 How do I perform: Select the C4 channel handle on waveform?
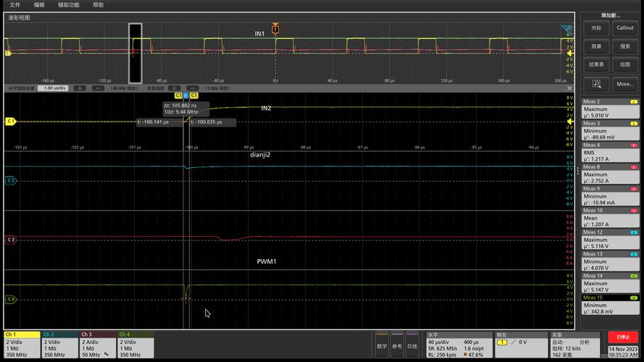pos(10,299)
